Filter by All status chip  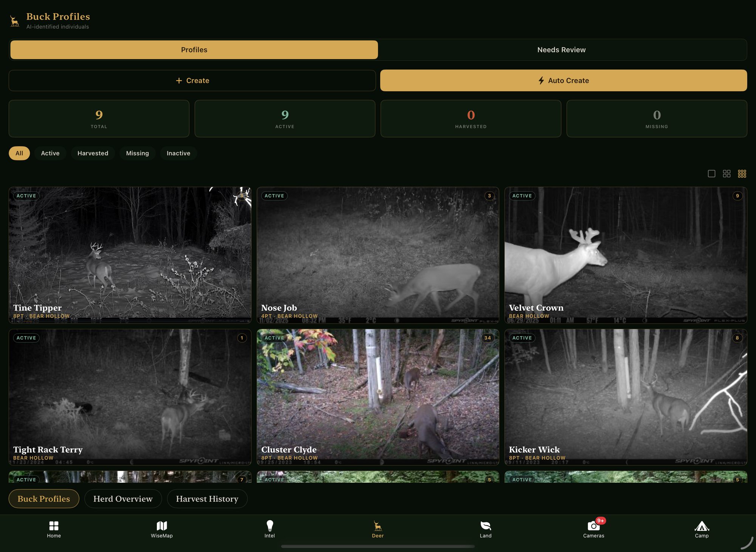click(x=19, y=153)
